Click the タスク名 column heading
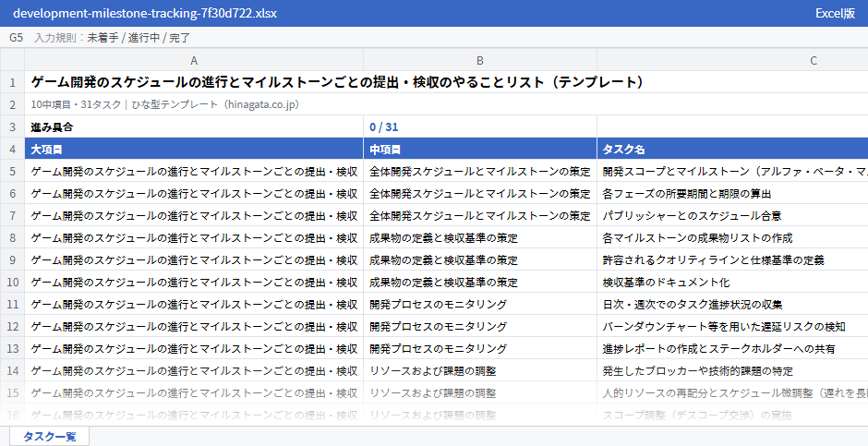 (732, 149)
